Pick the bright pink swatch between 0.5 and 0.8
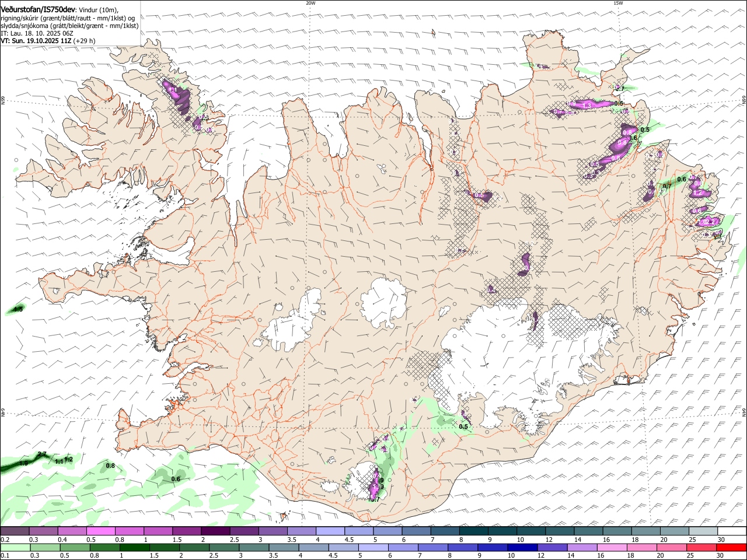The image size is (747, 560). (x=101, y=531)
